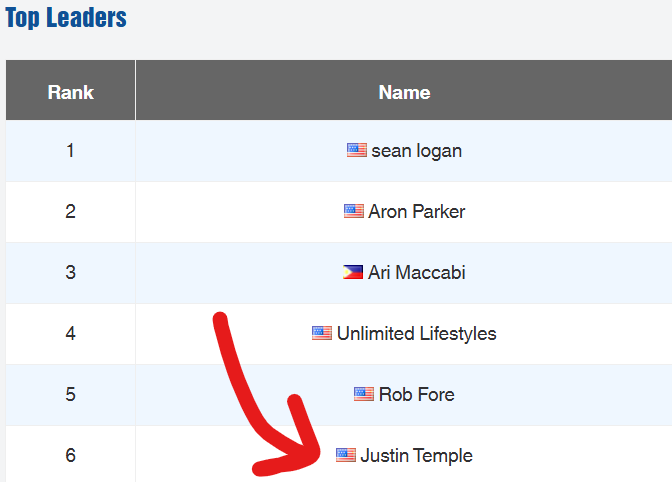
Task: Click rank number 2 cell
Action: coord(70,212)
